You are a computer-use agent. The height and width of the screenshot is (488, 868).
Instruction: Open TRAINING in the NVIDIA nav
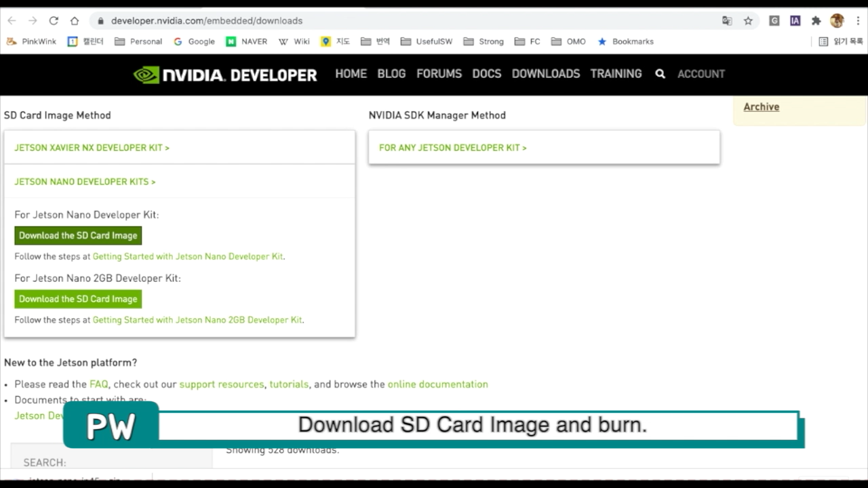(x=616, y=74)
